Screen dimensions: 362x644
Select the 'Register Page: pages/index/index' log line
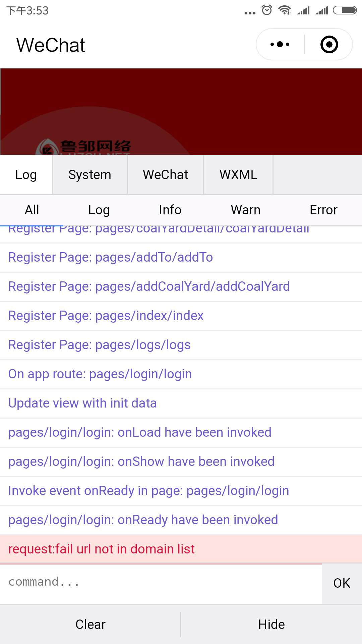(x=181, y=316)
